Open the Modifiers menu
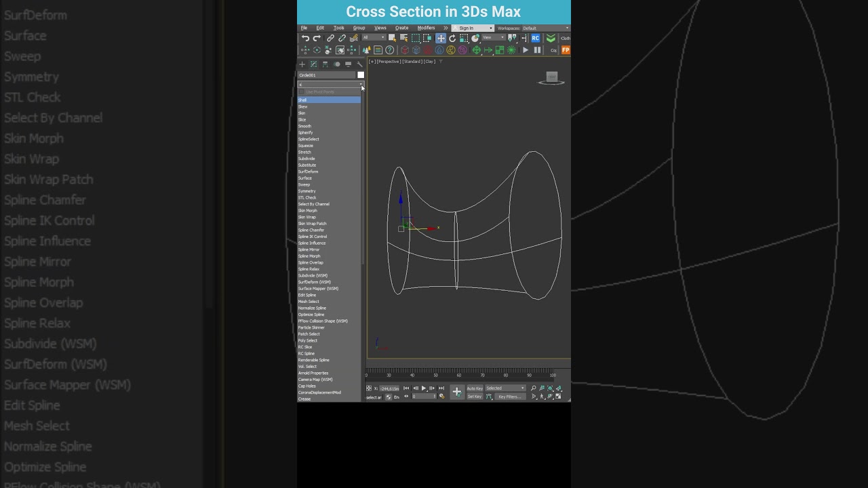This screenshot has height=488, width=868. (426, 28)
